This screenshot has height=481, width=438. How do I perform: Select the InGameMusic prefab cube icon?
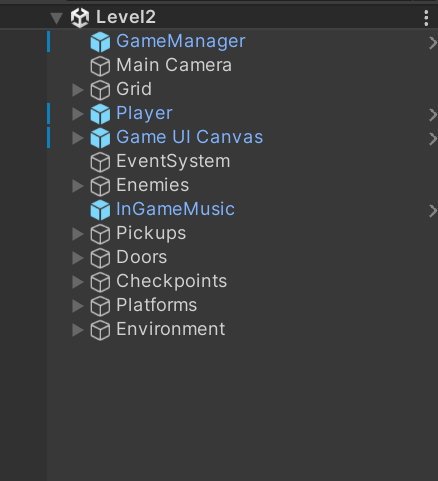100,210
